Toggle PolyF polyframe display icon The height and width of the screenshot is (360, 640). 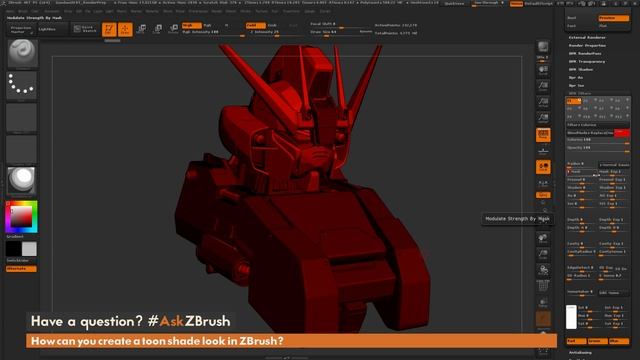click(543, 287)
